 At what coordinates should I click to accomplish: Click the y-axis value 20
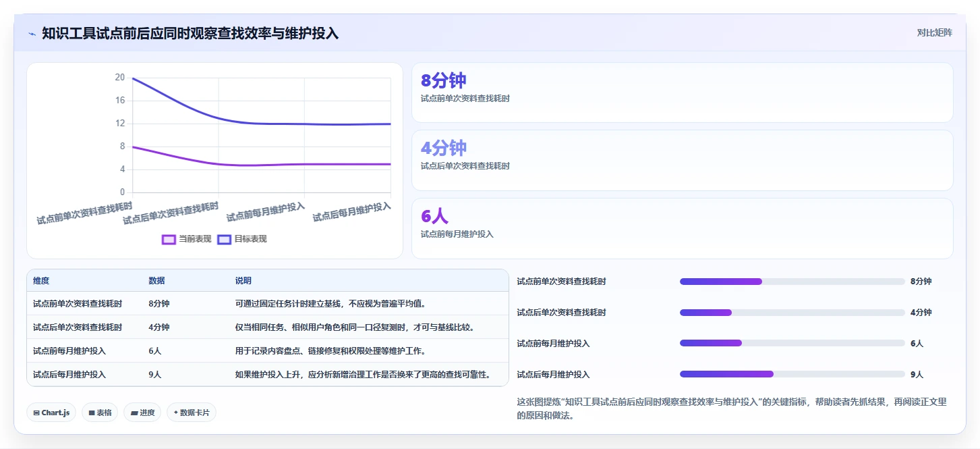[120, 78]
